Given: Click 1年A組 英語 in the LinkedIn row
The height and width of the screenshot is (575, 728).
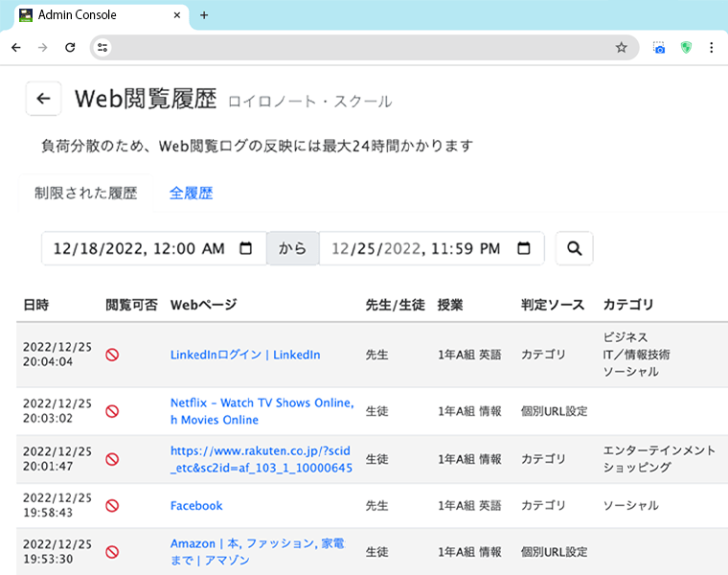Looking at the screenshot, I should pos(469,355).
